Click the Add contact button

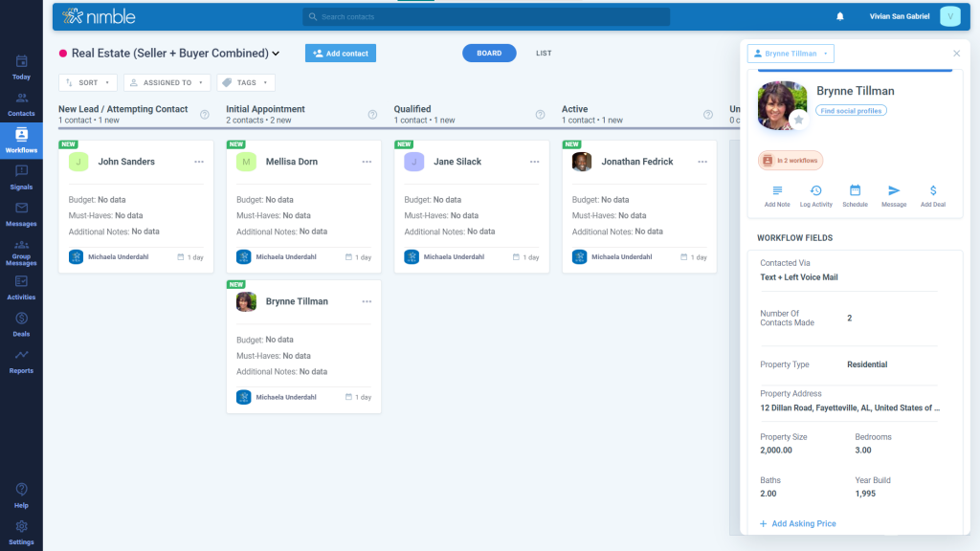340,53
